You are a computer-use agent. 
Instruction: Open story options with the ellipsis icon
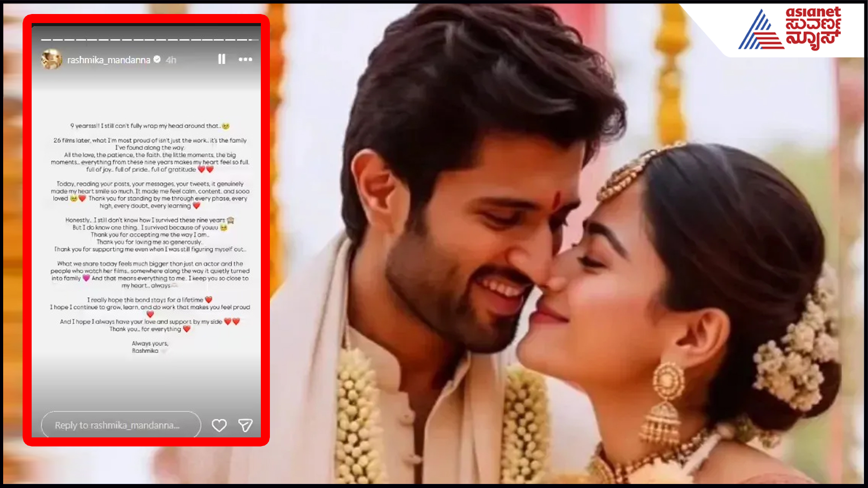point(245,59)
